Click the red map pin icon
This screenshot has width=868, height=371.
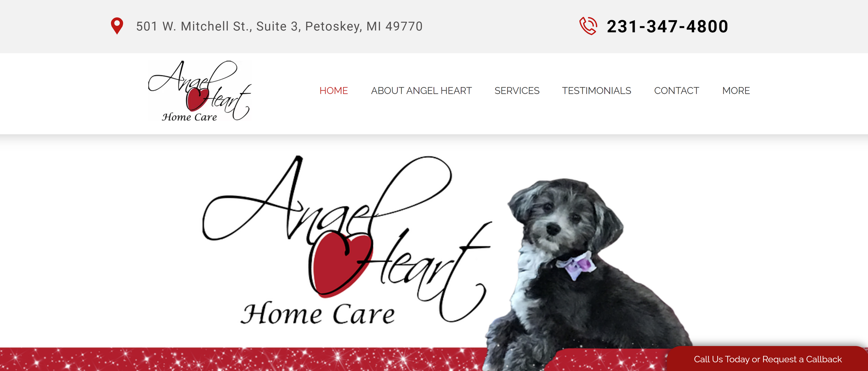coord(117,26)
